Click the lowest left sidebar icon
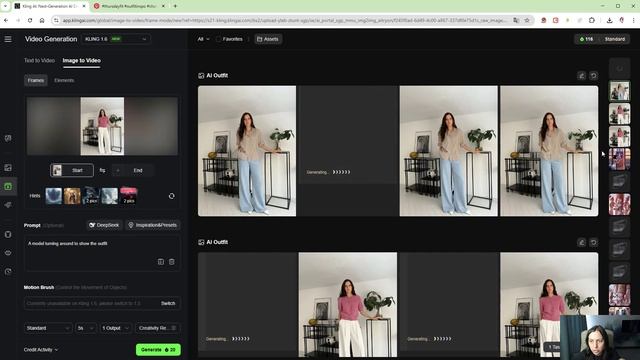This screenshot has height=360, width=640. point(8,271)
